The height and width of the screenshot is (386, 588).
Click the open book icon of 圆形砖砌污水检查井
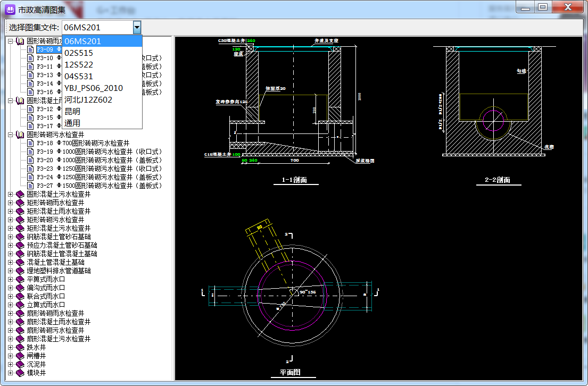(x=20, y=135)
